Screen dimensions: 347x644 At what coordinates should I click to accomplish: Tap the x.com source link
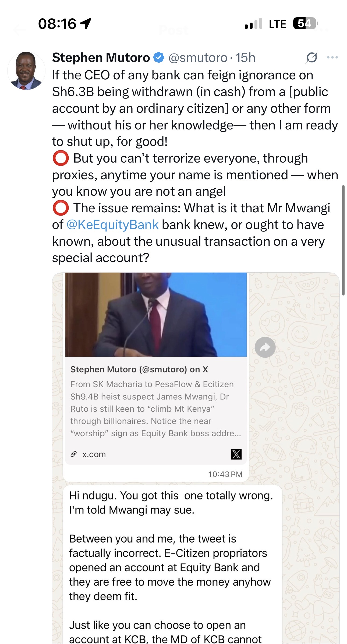pos(94,454)
